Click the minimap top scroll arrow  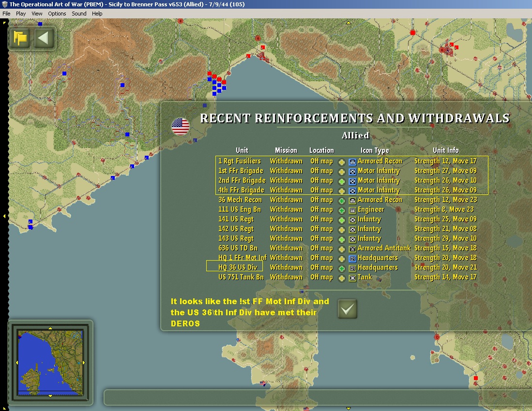coord(50,328)
